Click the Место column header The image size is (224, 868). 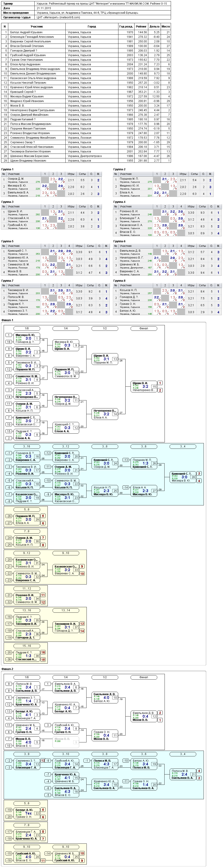point(166,26)
